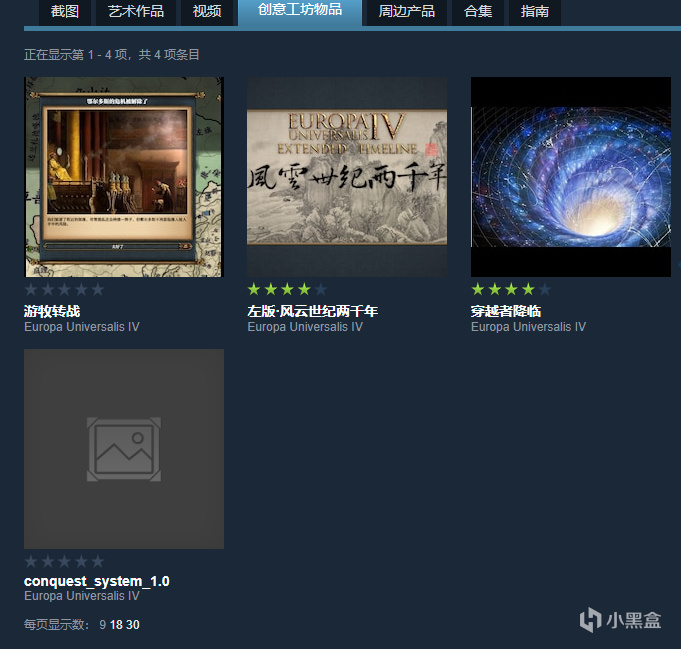The width and height of the screenshot is (681, 649).
Task: Open the conquest_system_1.0 title link
Action: tap(97, 581)
